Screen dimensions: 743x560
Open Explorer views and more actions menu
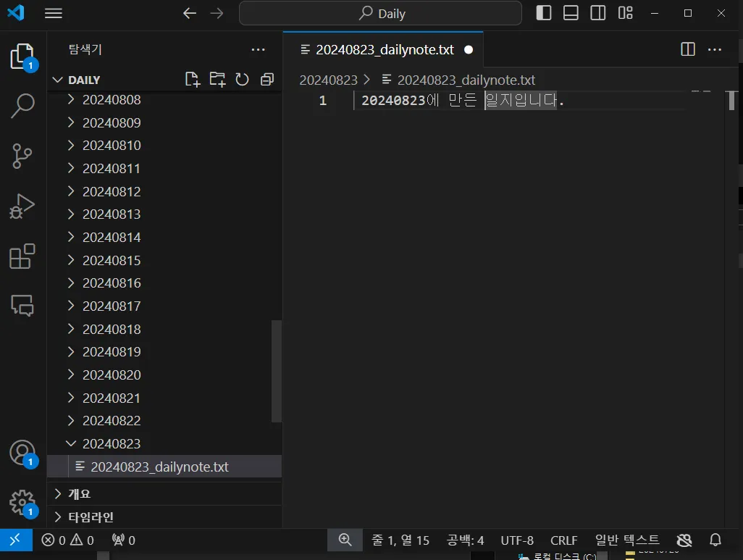[259, 50]
